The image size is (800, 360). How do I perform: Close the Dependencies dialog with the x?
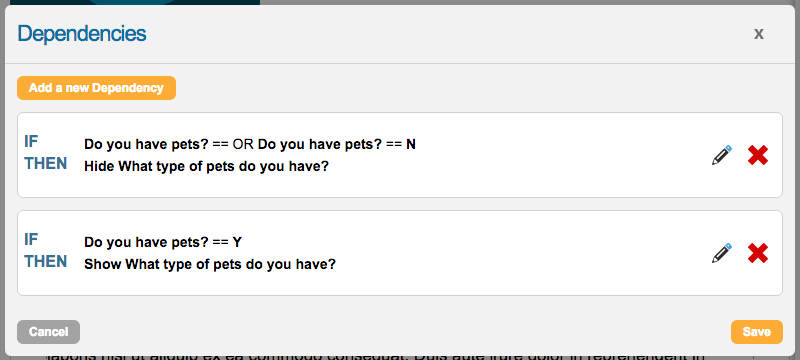759,34
